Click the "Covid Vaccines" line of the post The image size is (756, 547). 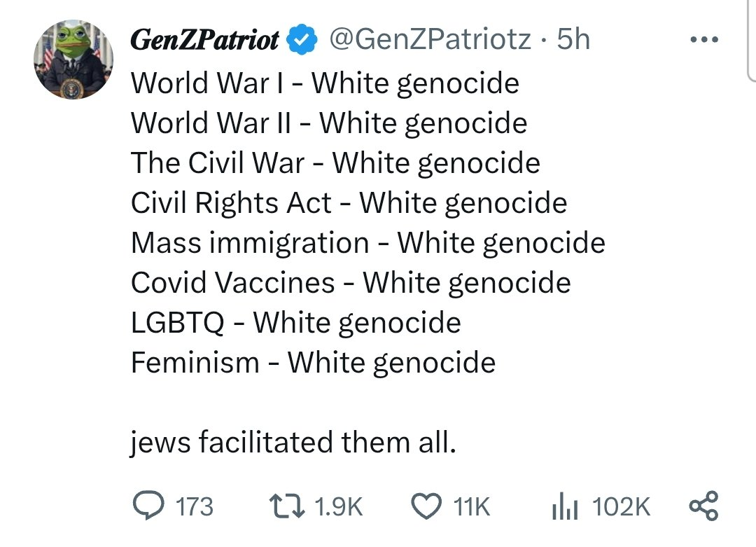[351, 283]
